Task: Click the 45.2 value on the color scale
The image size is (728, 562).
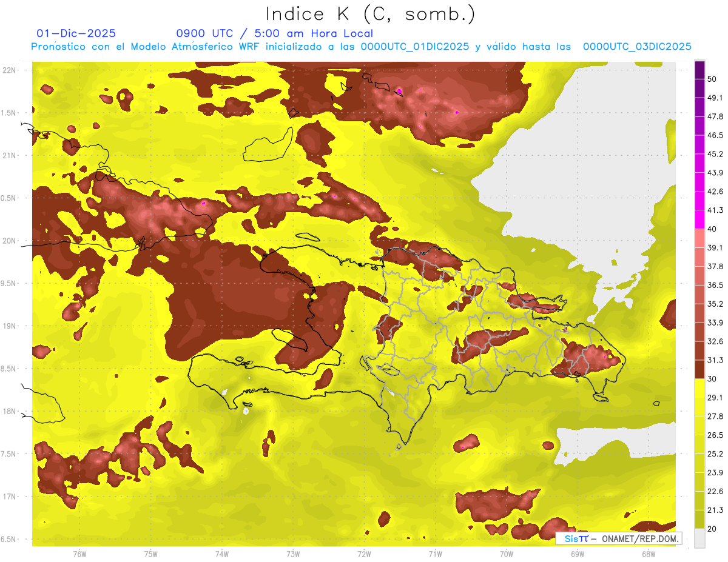Action: [x=715, y=154]
